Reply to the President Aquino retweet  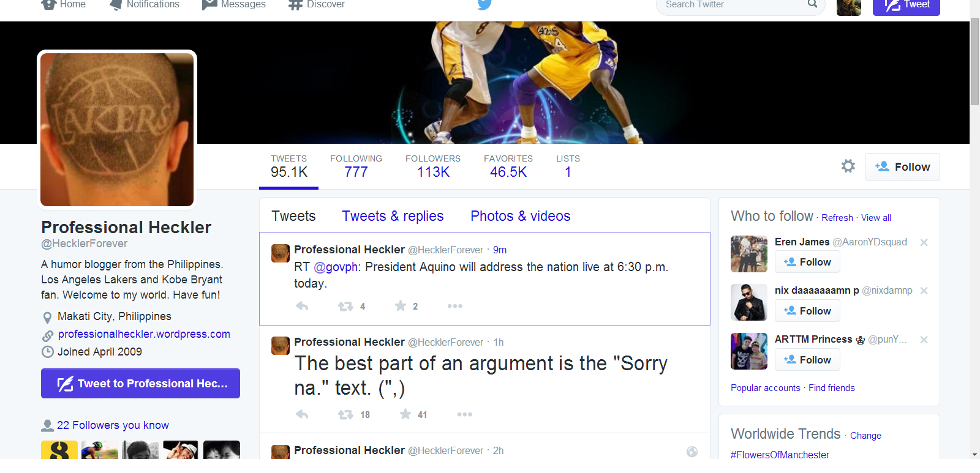tap(302, 306)
